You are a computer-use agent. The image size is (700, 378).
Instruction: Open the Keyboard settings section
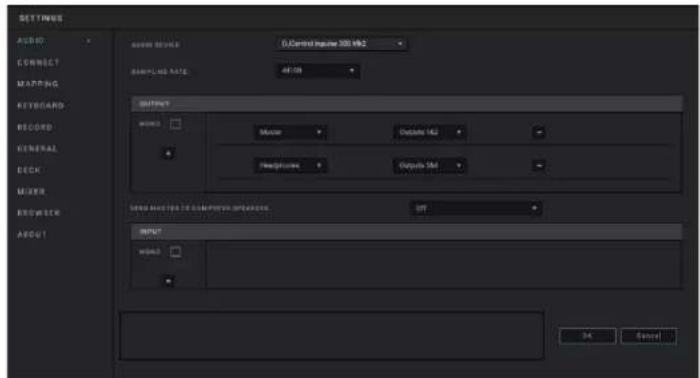coord(41,106)
